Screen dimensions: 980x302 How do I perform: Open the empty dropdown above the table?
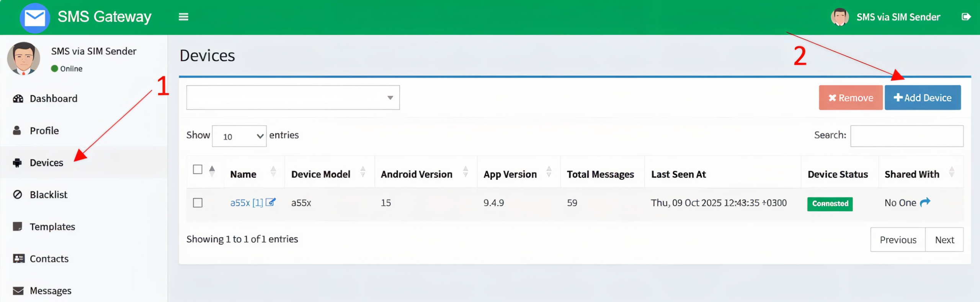[293, 97]
